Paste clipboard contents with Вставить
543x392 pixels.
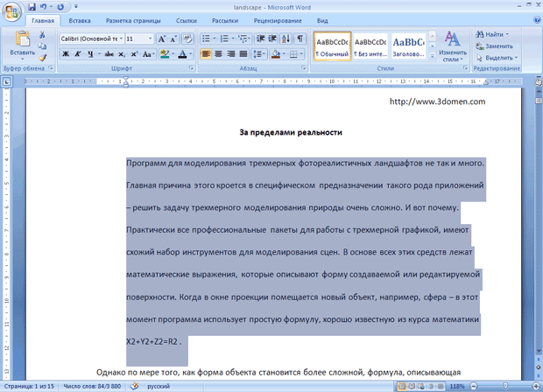[22, 45]
